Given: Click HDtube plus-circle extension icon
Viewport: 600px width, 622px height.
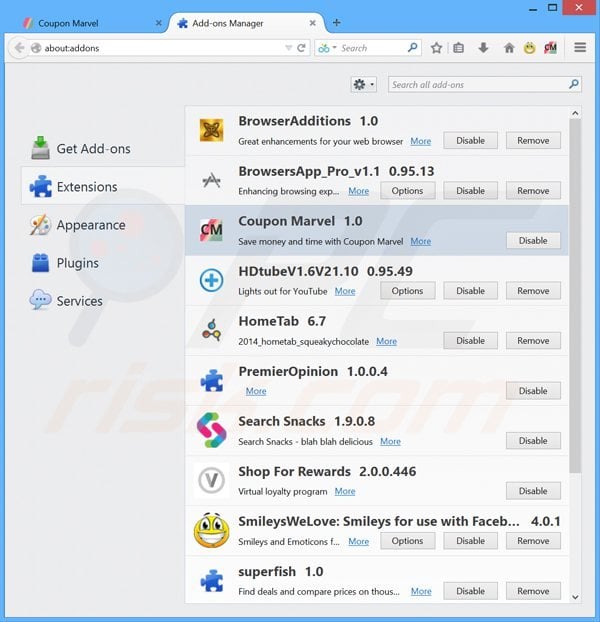Looking at the screenshot, I should (x=211, y=280).
